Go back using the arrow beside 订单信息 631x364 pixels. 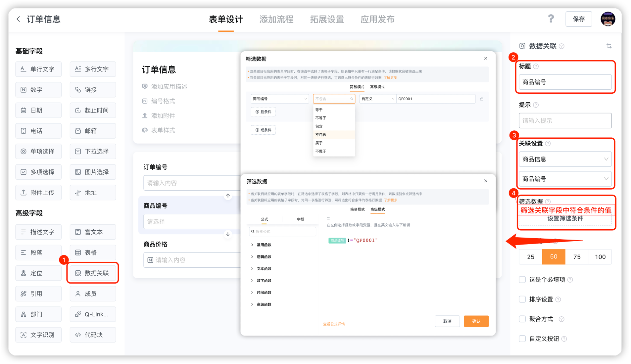[x=19, y=19]
